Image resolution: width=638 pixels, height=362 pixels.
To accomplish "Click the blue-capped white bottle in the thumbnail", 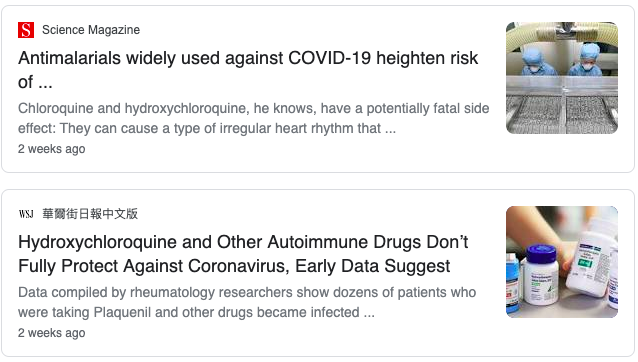I will (x=541, y=275).
